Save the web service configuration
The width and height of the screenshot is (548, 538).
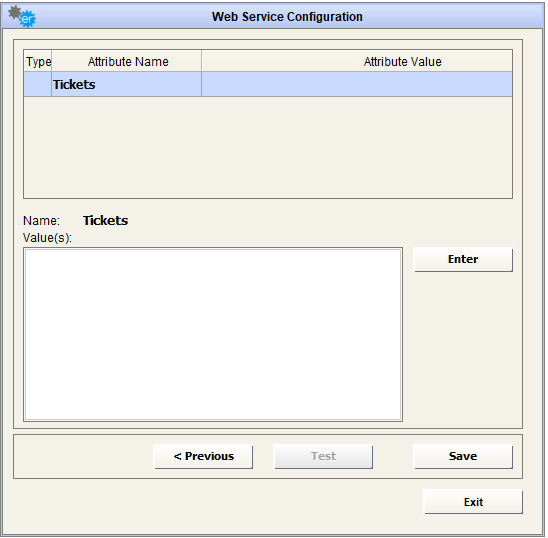click(x=463, y=456)
